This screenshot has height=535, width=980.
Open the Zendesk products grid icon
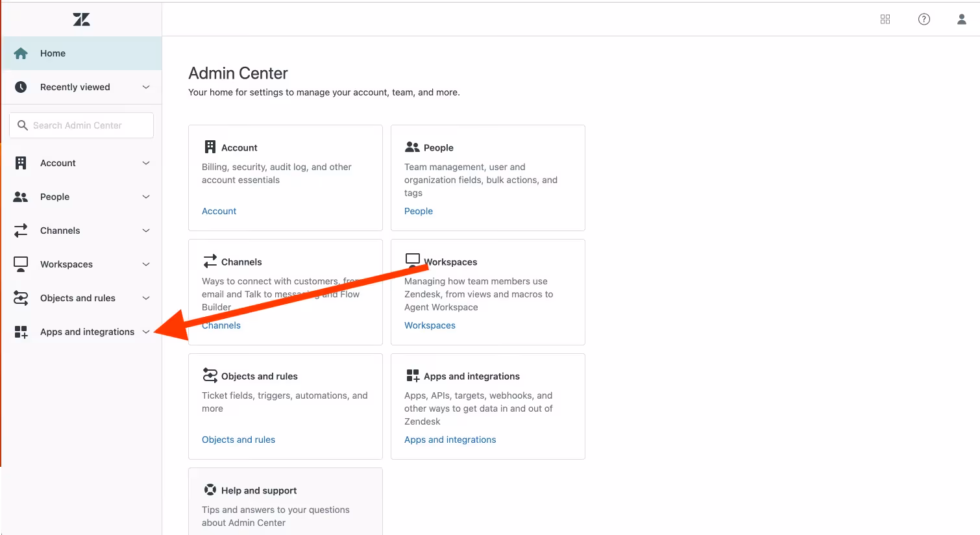click(885, 19)
